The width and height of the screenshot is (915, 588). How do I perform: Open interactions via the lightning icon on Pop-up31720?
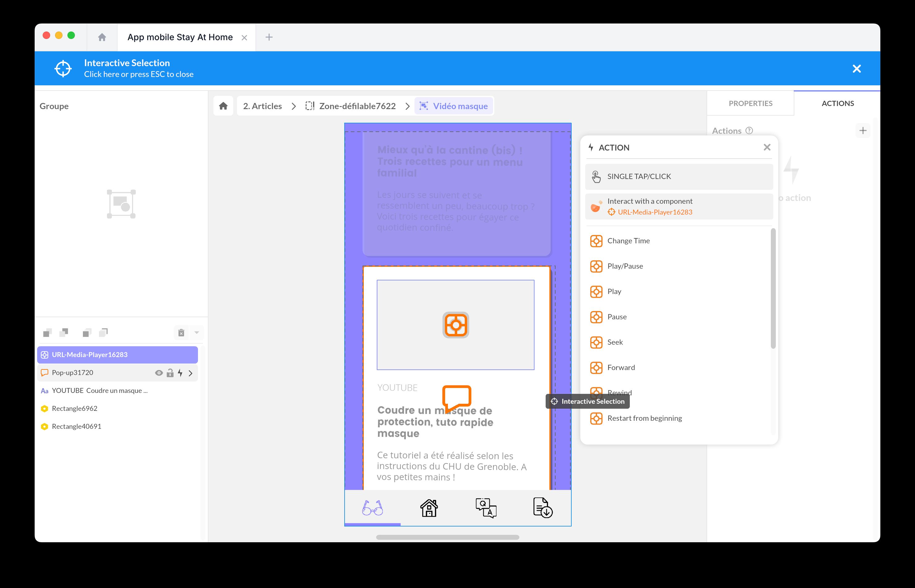(180, 373)
